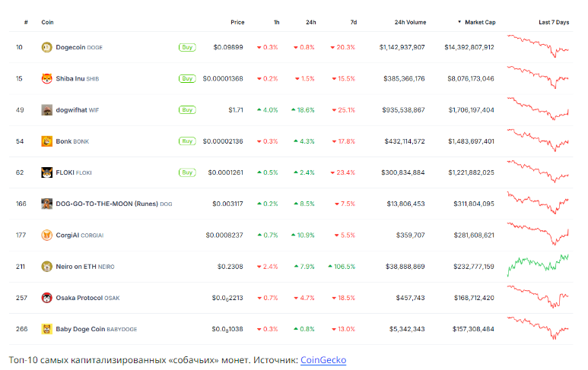
Task: Open Dogecoin's 7-day sparkline chart
Action: (x=538, y=46)
